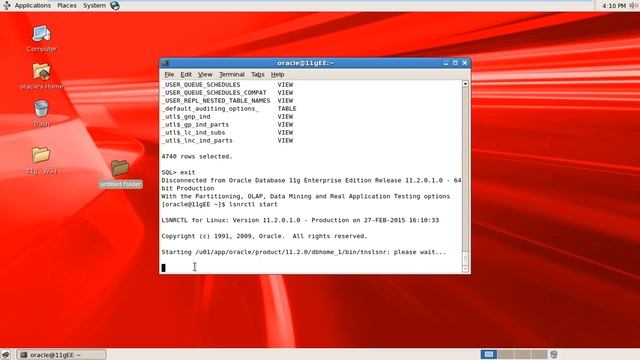Screen dimensions: 640x360
Task: Open the terminal File menu
Action: 169,74
